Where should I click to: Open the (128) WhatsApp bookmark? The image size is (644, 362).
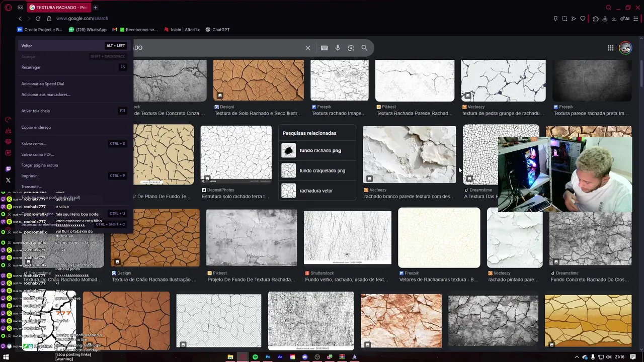coord(88,30)
